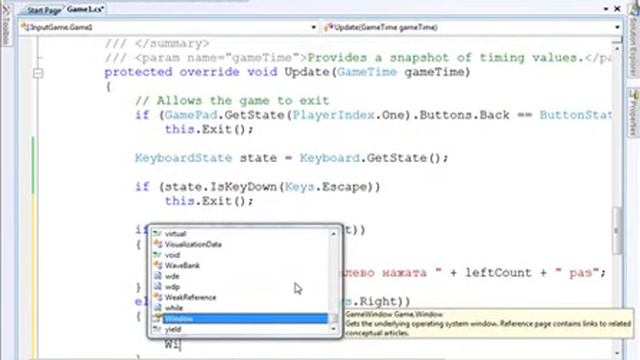The width and height of the screenshot is (640, 360).
Task: Click the WeakReference class icon
Action: click(x=158, y=297)
